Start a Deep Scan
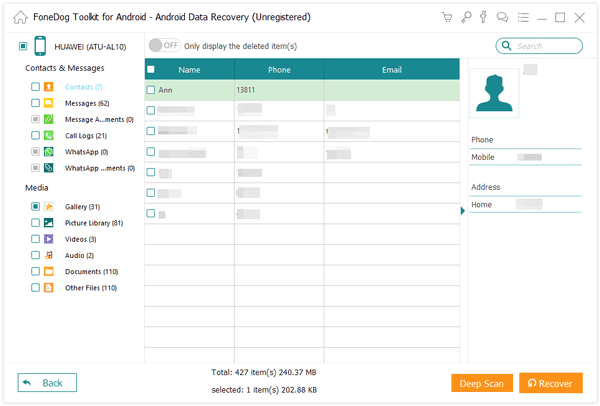 coord(482,383)
